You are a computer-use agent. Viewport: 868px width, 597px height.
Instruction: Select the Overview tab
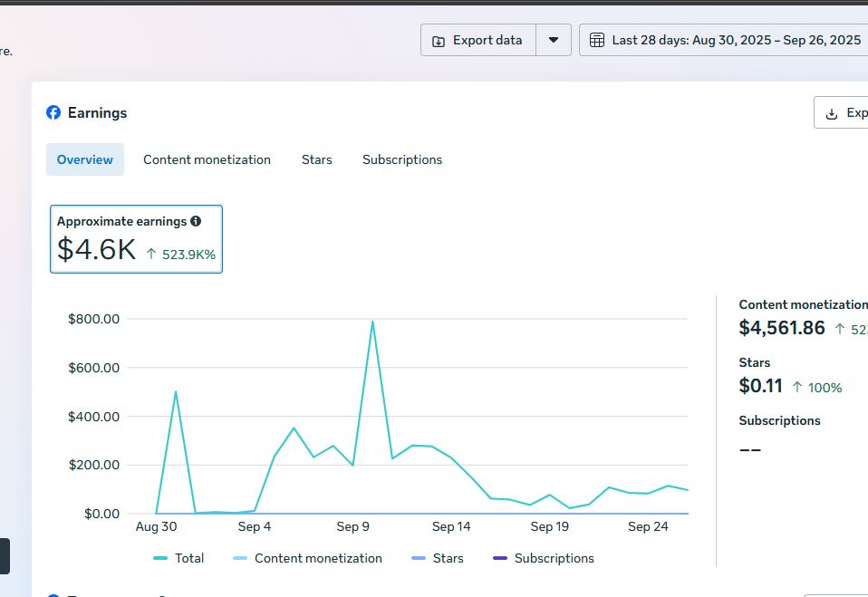[85, 159]
